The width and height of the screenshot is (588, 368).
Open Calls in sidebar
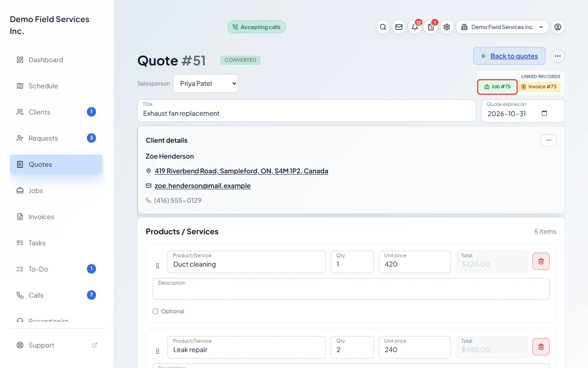(56, 295)
